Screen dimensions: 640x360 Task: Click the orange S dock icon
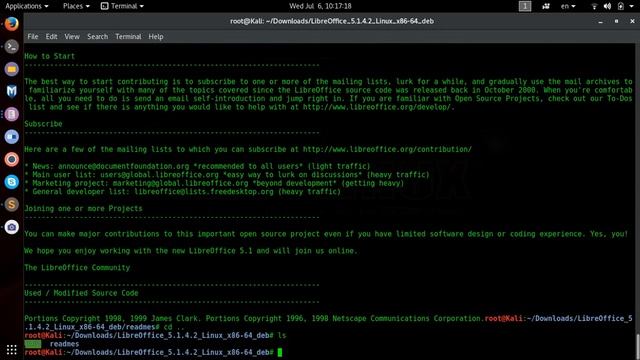point(11,204)
